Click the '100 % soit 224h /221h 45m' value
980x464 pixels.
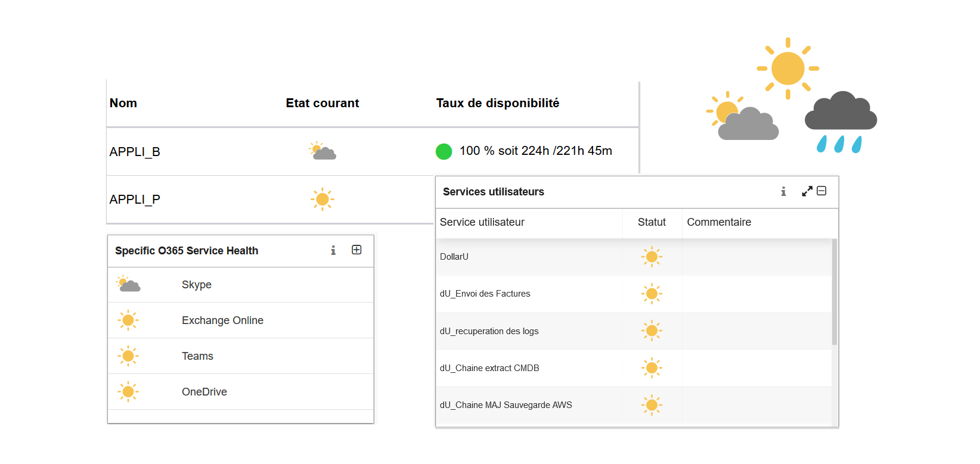pos(536,151)
